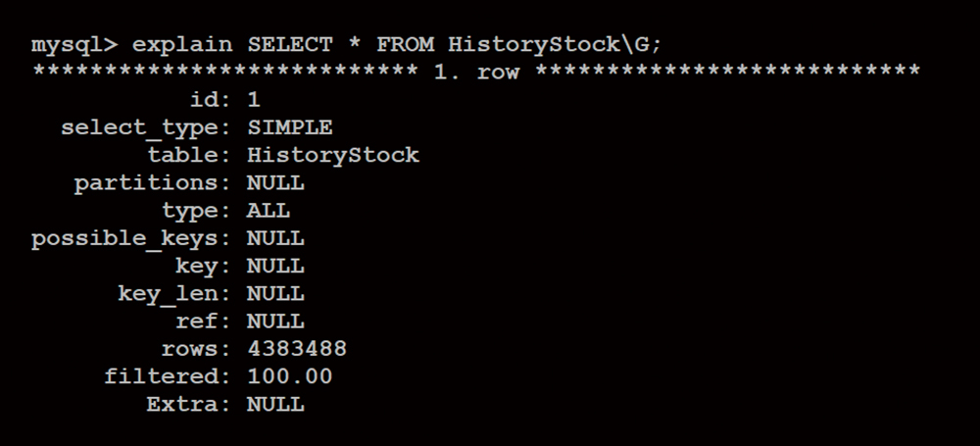Click the HistoryStock\G; text in the query
The image size is (980, 446).
(555, 45)
